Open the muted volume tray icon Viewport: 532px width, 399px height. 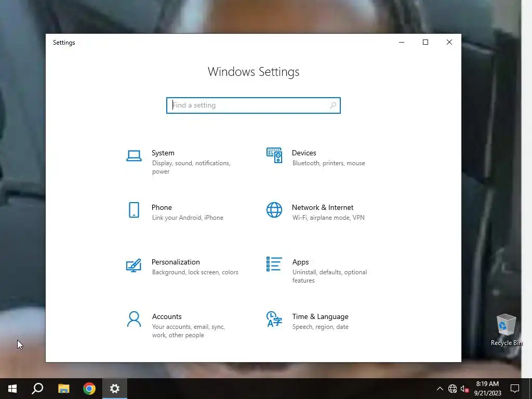pyautogui.click(x=465, y=389)
